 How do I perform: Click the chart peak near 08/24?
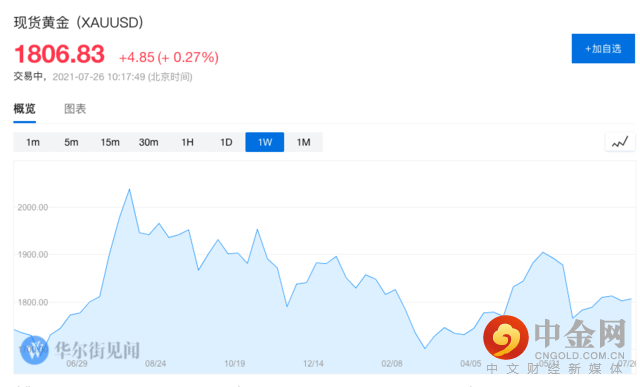[129, 189]
